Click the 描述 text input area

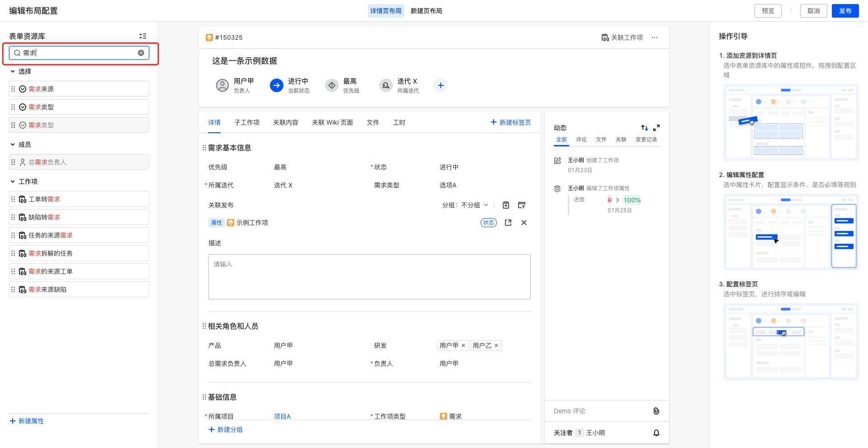coord(369,277)
